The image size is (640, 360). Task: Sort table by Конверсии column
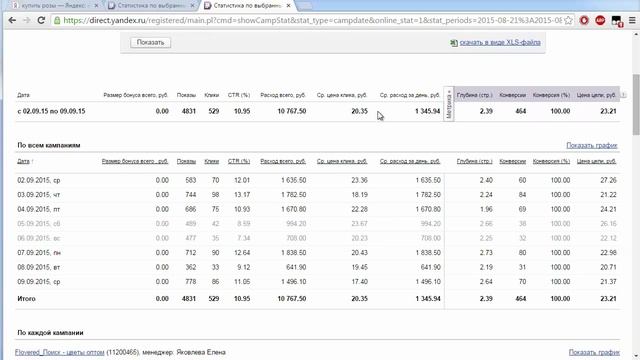coord(512,161)
